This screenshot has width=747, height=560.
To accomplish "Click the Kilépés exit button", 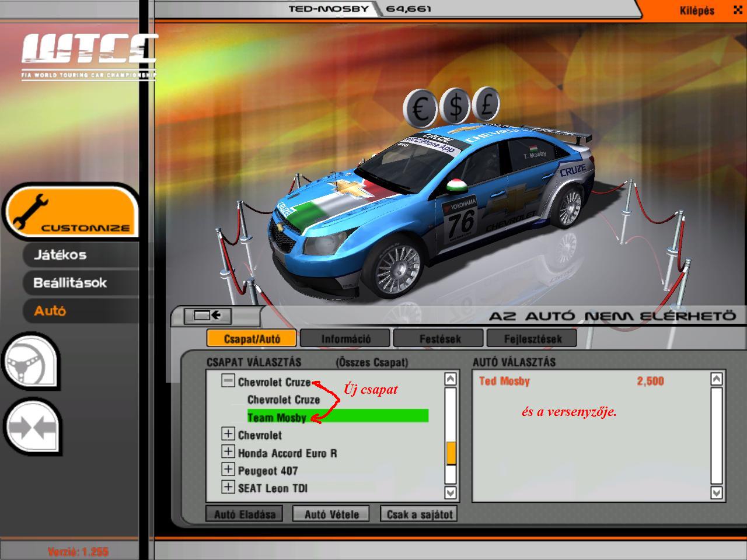I will (697, 10).
